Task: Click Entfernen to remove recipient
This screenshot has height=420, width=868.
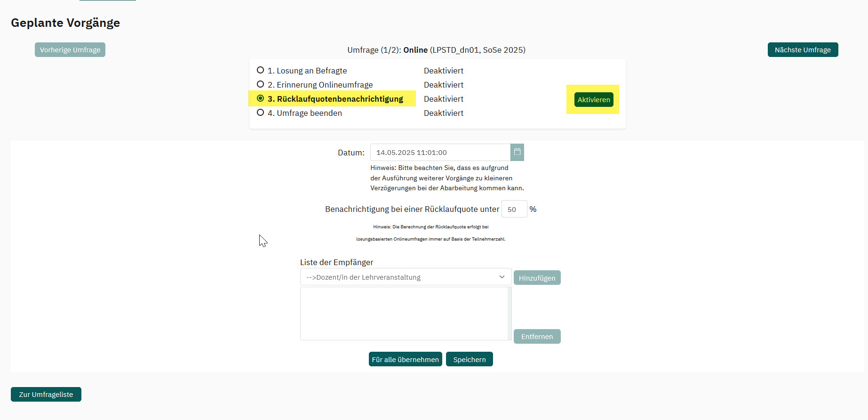Action: [537, 336]
